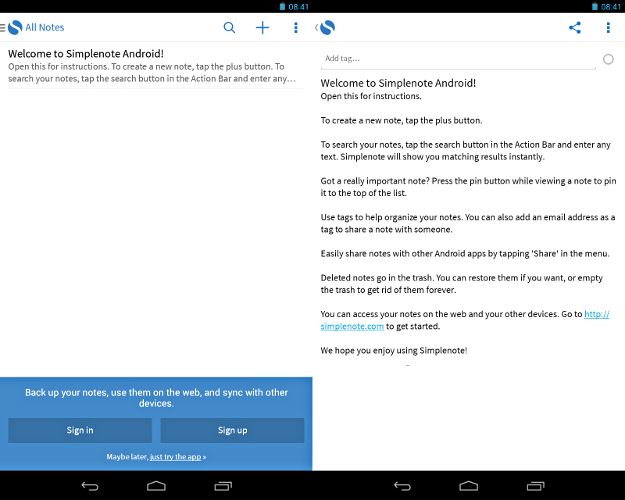Click 'To create a new note' line in editor
The image size is (625, 500).
pos(401,120)
